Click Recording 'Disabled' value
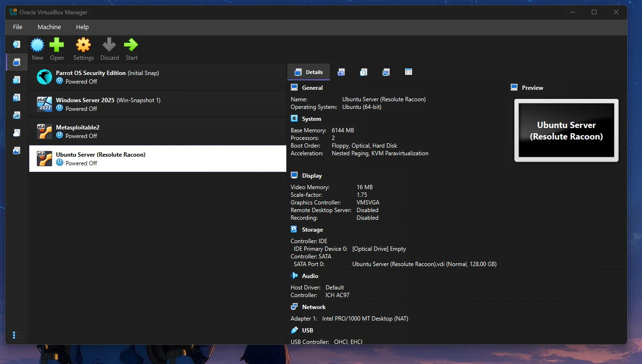The image size is (642, 364). point(368,218)
